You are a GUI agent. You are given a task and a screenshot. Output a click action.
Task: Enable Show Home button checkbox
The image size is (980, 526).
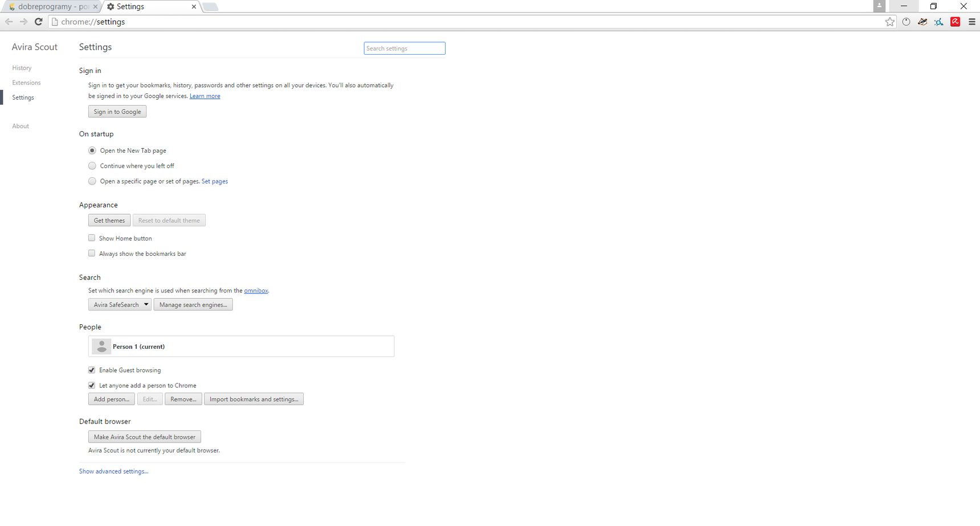click(x=92, y=238)
